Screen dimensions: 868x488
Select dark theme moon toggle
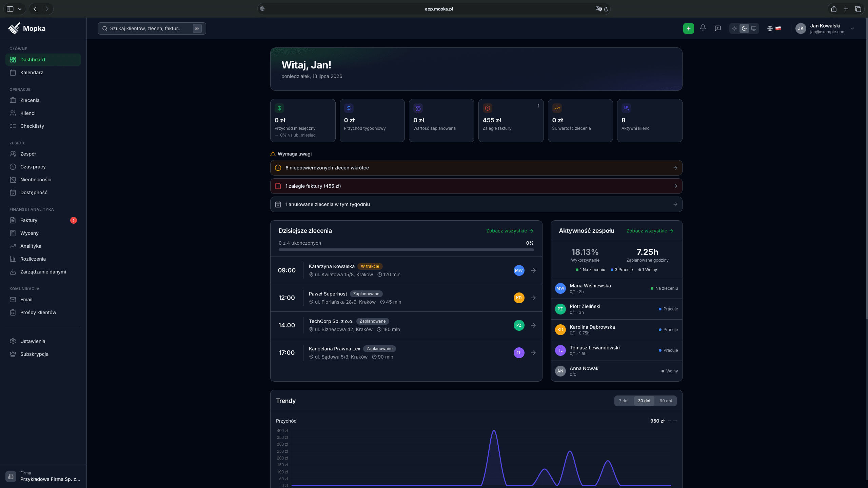744,28
